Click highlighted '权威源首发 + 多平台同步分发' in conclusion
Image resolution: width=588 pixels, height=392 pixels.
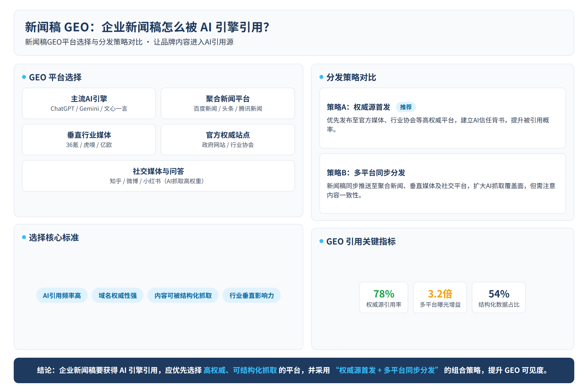click(387, 370)
